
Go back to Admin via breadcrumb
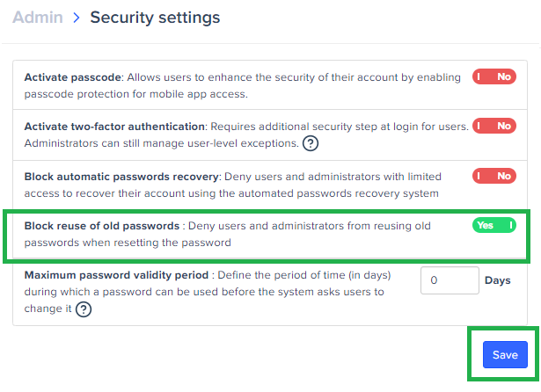[37, 18]
